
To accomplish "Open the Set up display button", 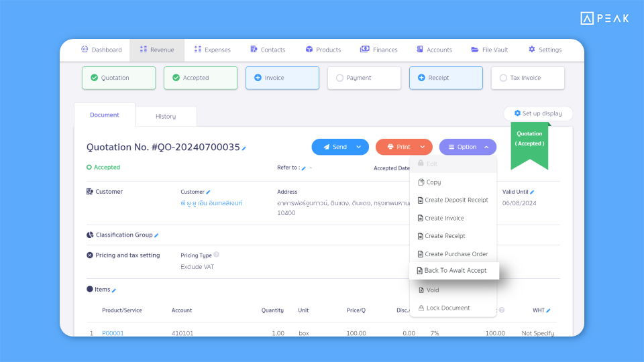I will click(x=538, y=113).
